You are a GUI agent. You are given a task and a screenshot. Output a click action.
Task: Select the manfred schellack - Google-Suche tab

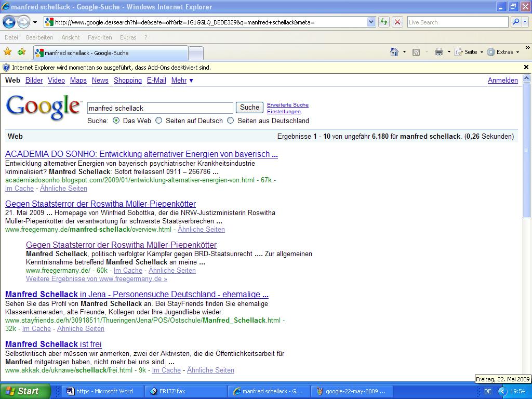[111, 53]
